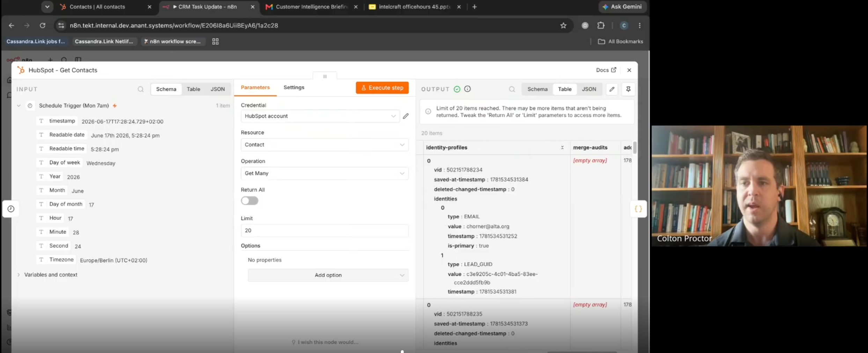The width and height of the screenshot is (868, 353).
Task: Open the bookmarks apps grid icon
Action: tap(215, 41)
